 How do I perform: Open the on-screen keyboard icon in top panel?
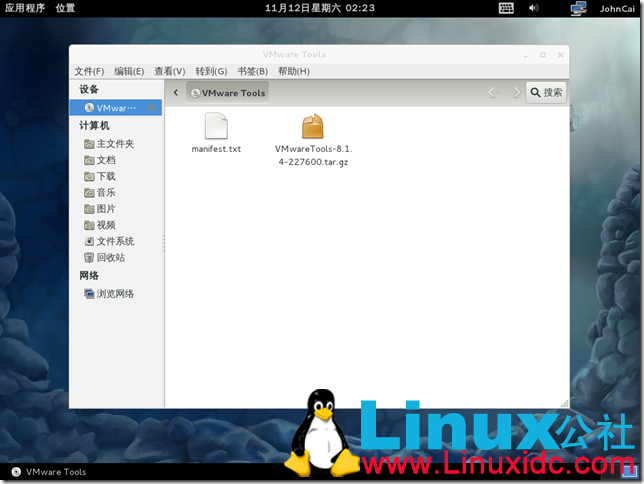point(506,8)
